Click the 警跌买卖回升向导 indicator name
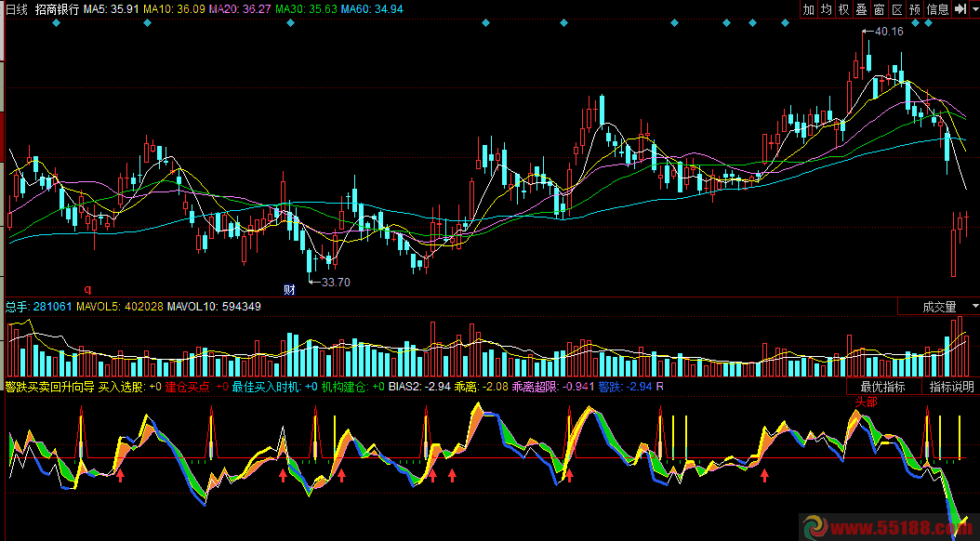The image size is (980, 541). pos(50,387)
